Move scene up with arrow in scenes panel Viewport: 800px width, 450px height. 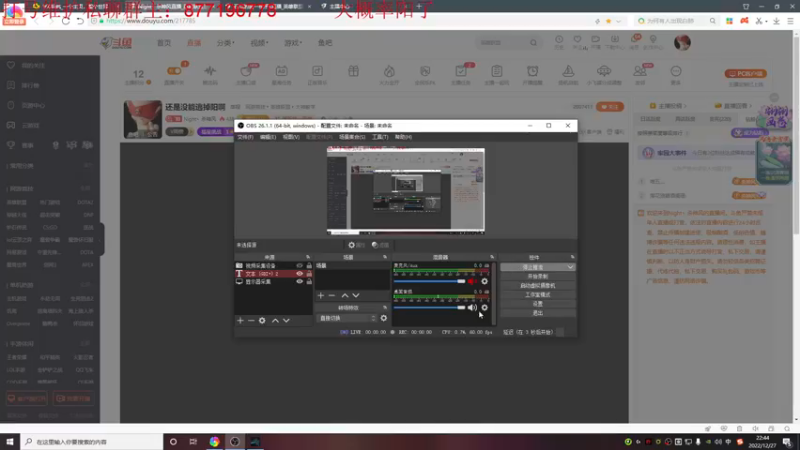coord(345,295)
